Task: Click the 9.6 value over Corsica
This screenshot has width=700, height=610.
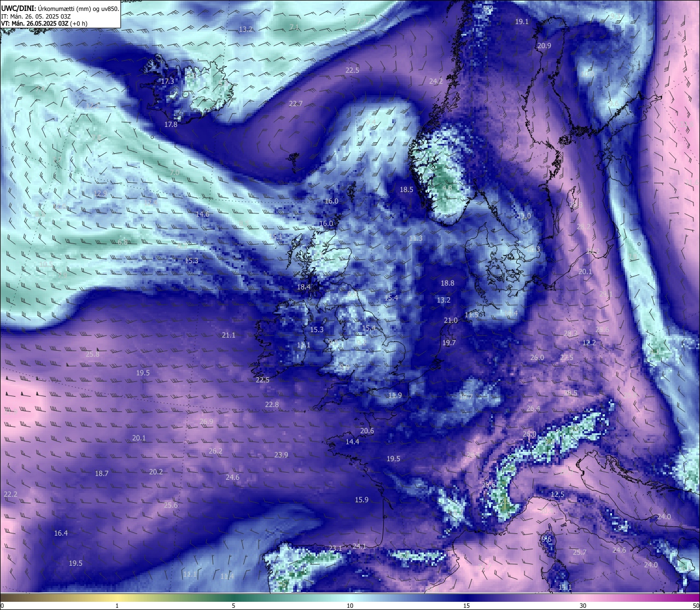Action: click(546, 539)
